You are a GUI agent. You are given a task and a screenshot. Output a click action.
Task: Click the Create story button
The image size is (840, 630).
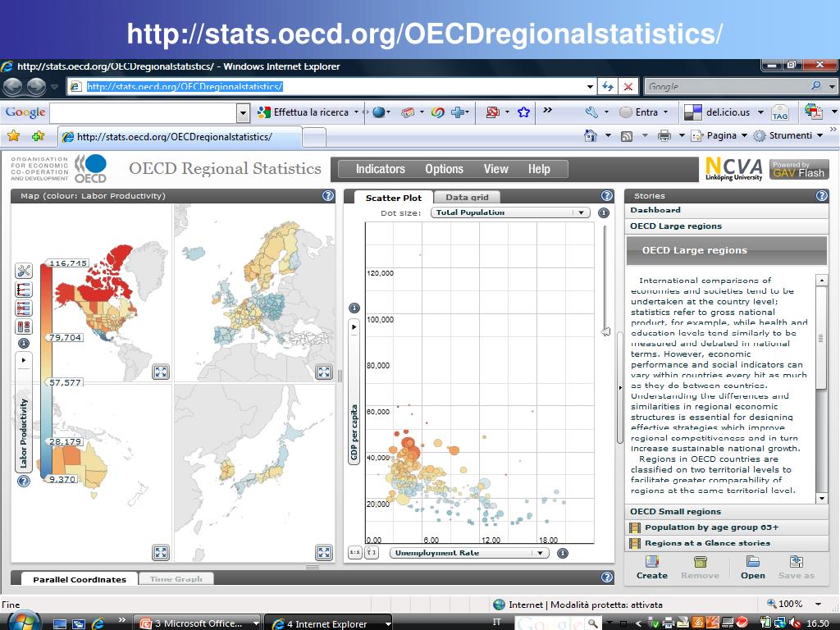pos(651,568)
